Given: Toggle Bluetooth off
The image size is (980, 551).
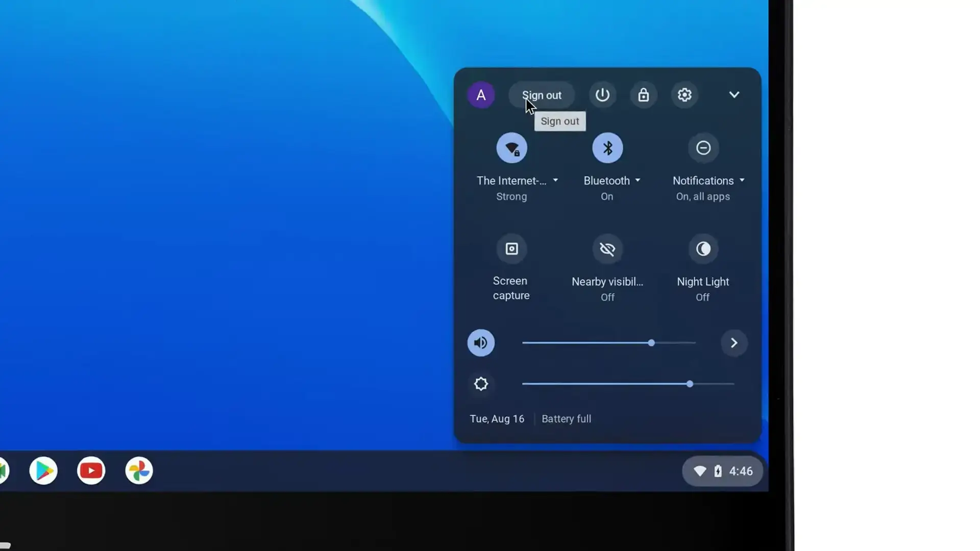Looking at the screenshot, I should click(607, 148).
